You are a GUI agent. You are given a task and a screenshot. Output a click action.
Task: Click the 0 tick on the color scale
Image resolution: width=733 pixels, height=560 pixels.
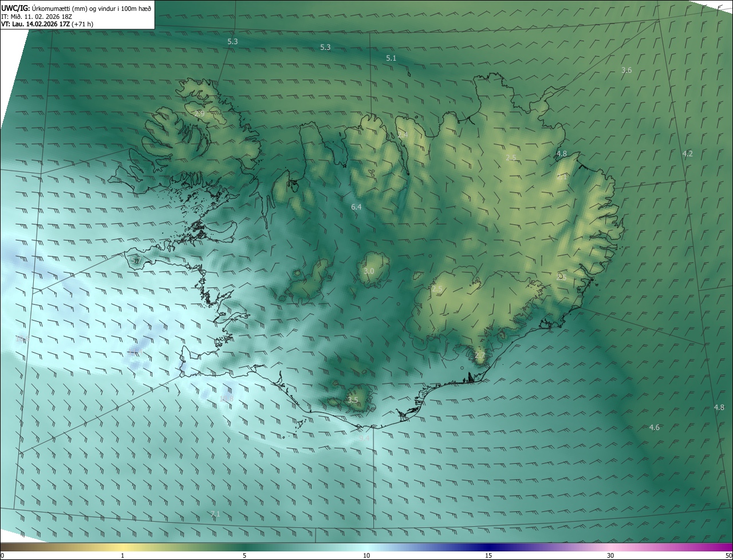[2, 555]
